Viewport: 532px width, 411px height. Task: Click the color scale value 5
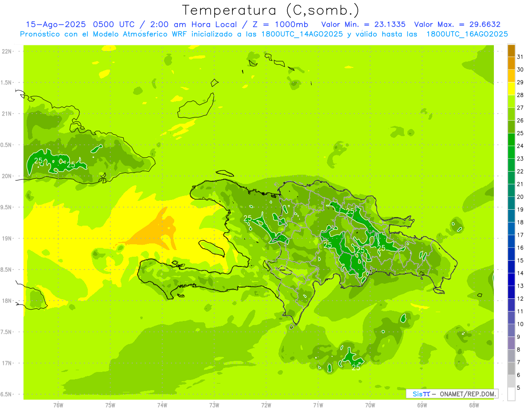(x=519, y=388)
